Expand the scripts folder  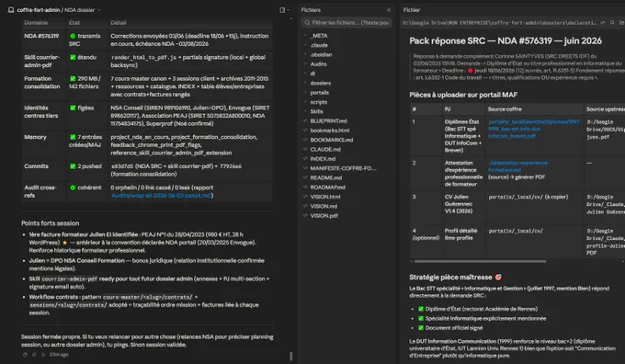coord(305,102)
